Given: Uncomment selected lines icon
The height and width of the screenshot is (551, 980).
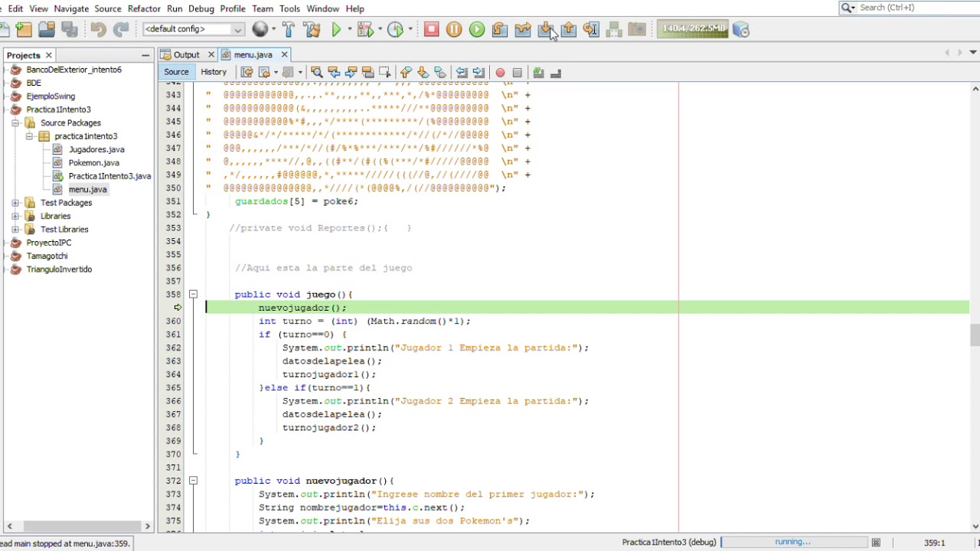Looking at the screenshot, I should [556, 73].
